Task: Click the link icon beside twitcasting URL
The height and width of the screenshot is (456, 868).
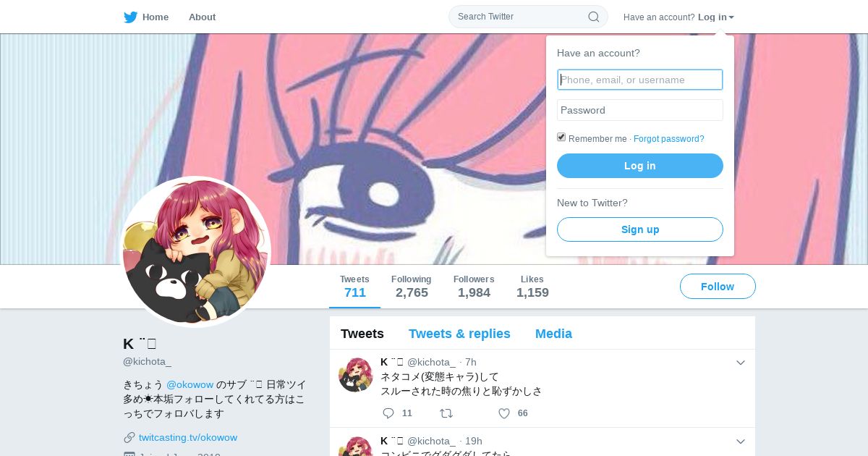Action: 129,437
